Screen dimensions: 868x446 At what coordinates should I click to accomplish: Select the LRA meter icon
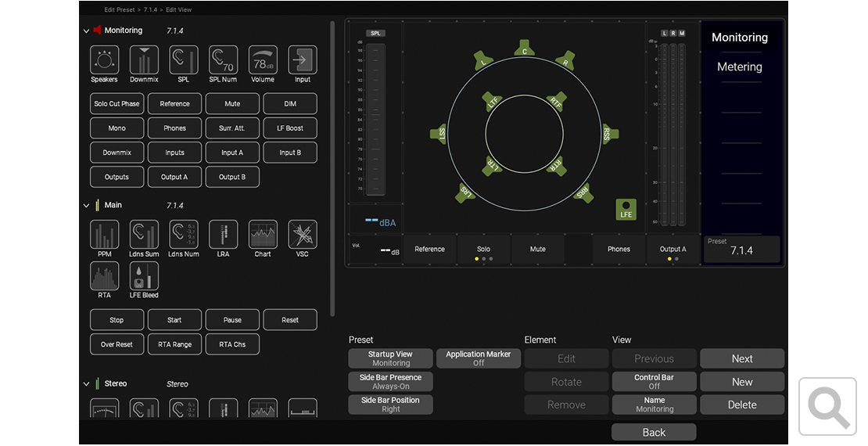click(x=223, y=235)
